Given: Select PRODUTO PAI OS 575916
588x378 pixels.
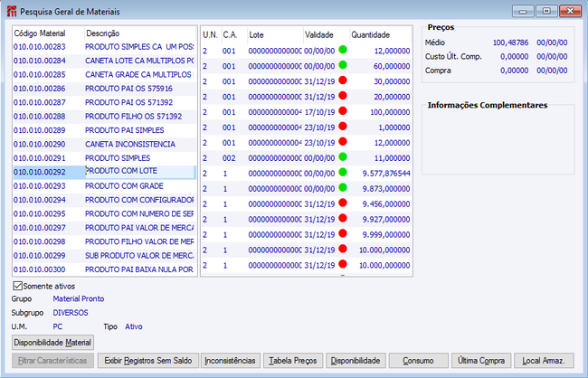Looking at the screenshot, I should point(104,89).
